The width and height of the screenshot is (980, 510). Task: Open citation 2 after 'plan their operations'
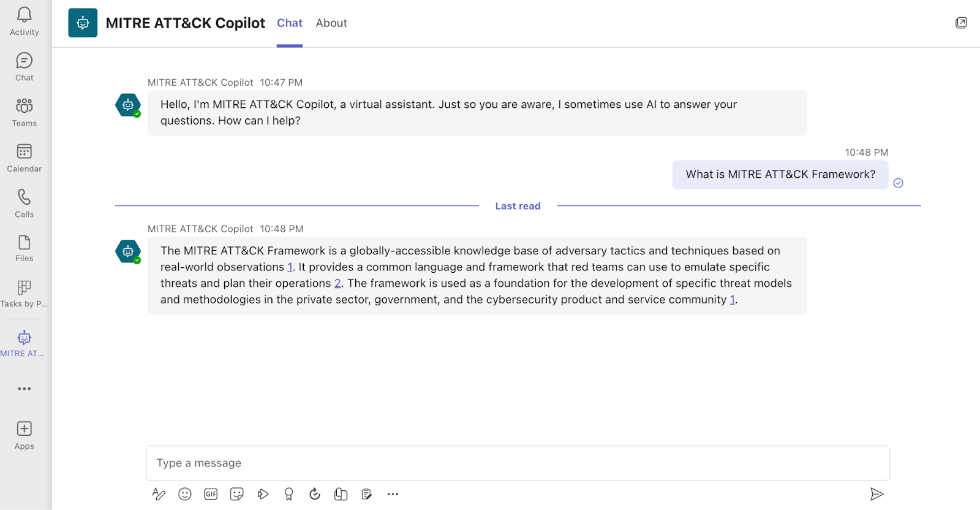pos(337,283)
